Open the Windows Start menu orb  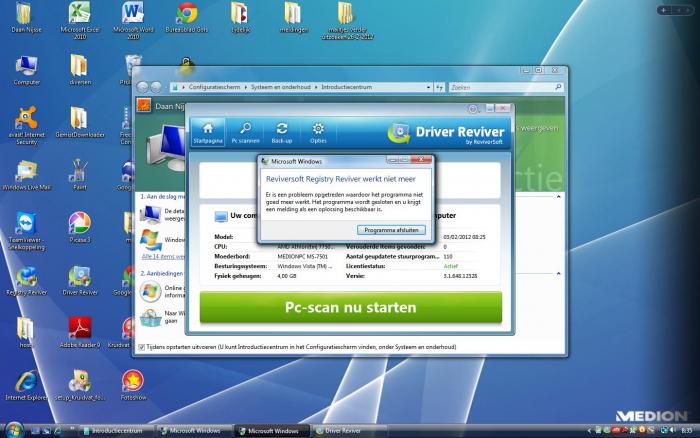[x=13, y=430]
